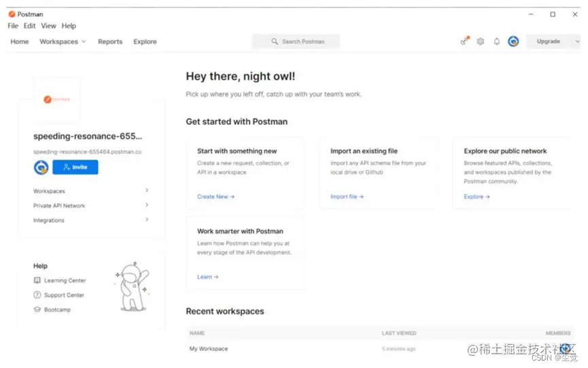Screen dimensions: 588x368
Task: Click the search magnifier icon
Action: (x=275, y=41)
